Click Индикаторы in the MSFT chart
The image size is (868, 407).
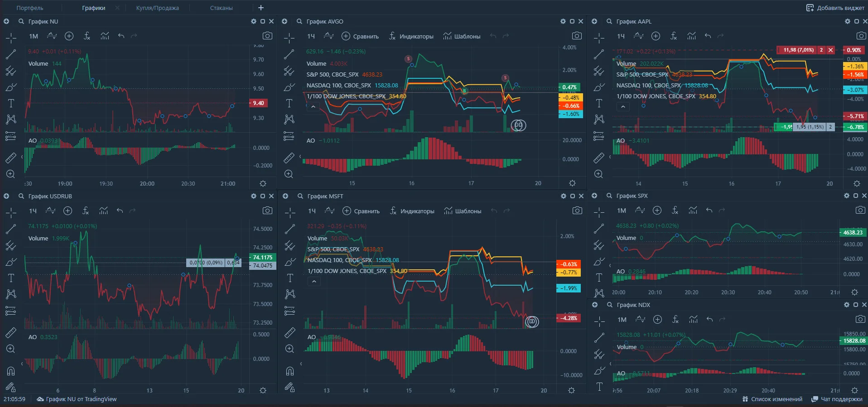412,211
